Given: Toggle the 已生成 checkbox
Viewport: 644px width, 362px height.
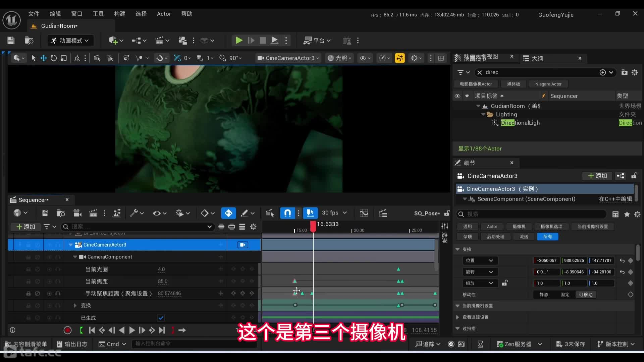Looking at the screenshot, I should coord(161,318).
